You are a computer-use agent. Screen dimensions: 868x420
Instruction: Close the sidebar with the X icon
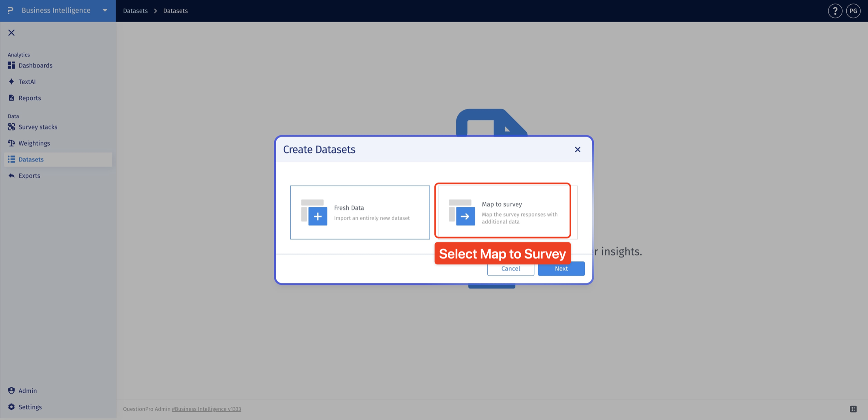click(11, 33)
